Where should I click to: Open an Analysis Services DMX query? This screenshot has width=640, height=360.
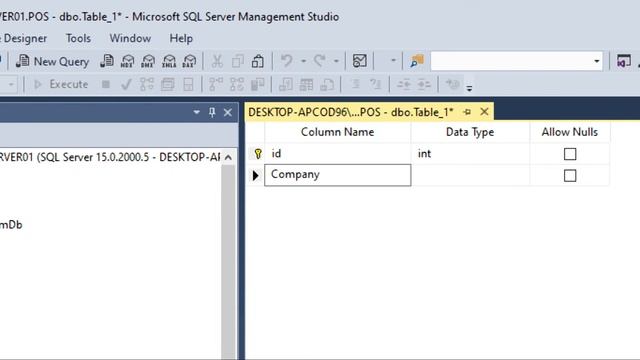[x=148, y=61]
